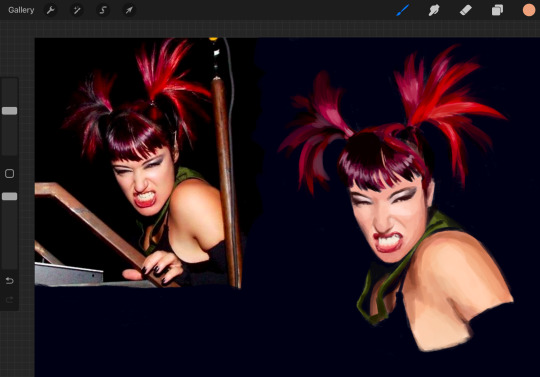Select the Smudge tool
This screenshot has height=377, width=540.
point(434,10)
